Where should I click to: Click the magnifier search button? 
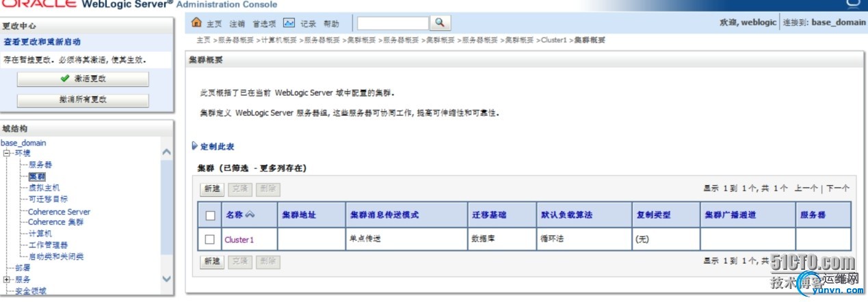440,23
